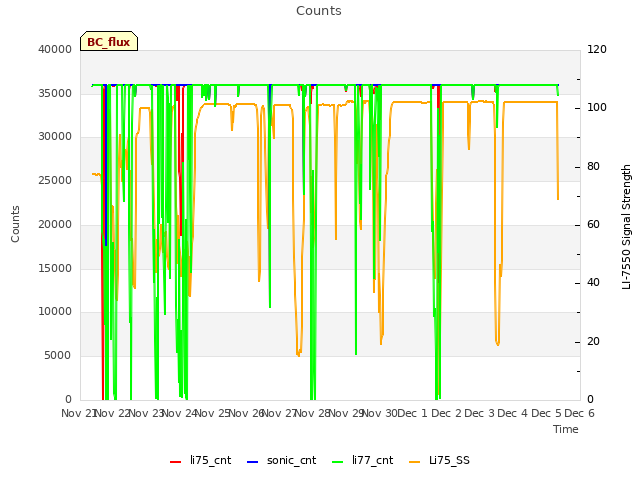Click the 100 tick on right axis
Screen dimensions: 640x480
pos(597,108)
